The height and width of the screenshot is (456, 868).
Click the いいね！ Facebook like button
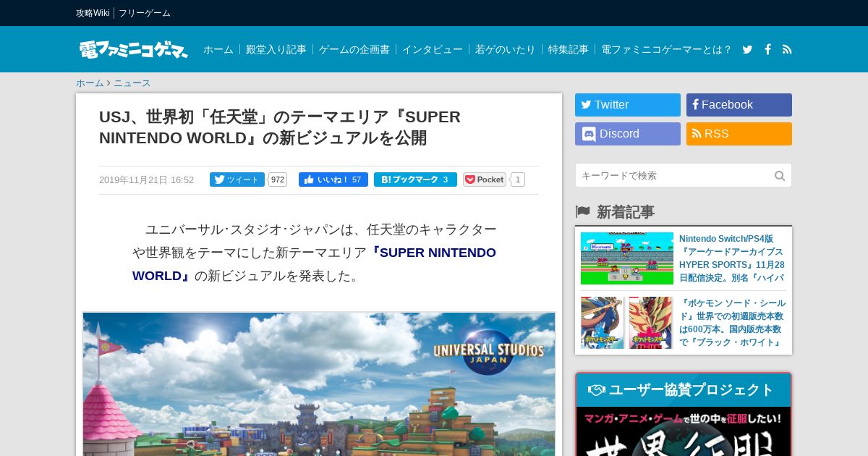coord(333,180)
